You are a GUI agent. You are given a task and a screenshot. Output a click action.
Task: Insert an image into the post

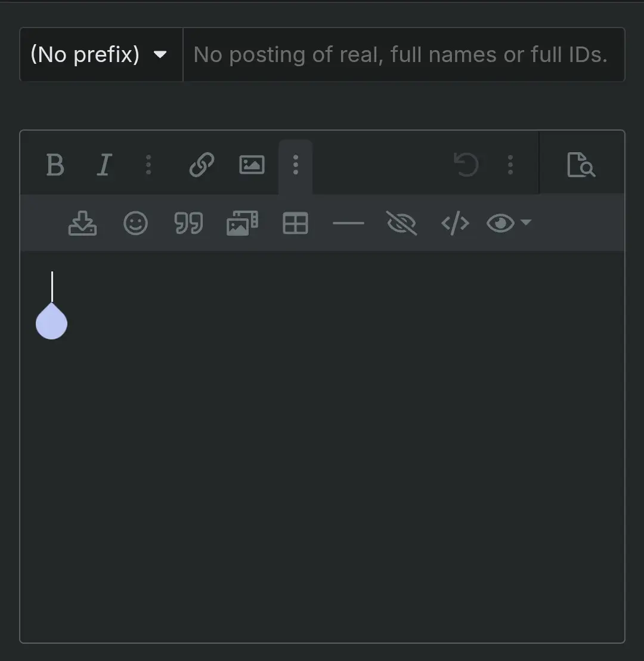[x=252, y=165]
